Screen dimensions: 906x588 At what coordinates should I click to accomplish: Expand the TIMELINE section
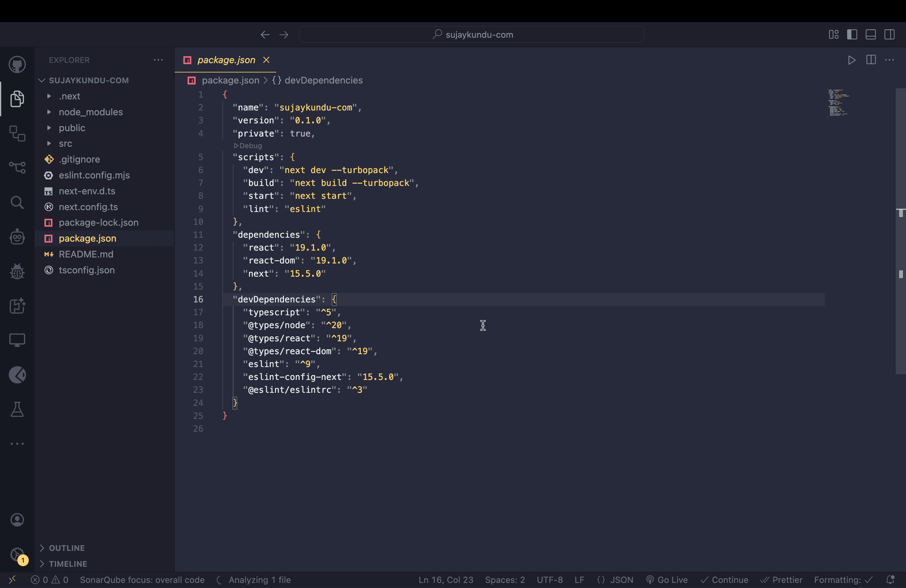[x=68, y=564]
